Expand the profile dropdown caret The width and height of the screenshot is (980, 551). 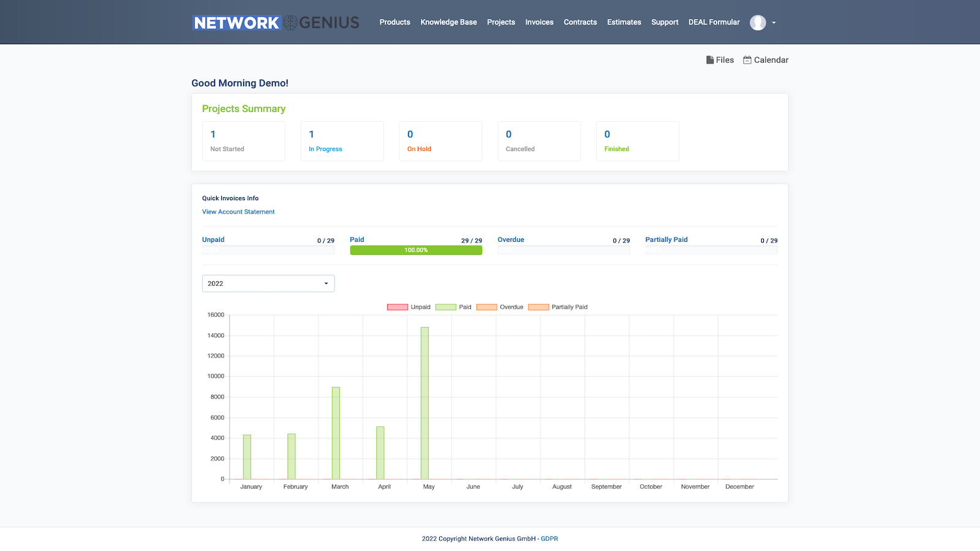[774, 23]
